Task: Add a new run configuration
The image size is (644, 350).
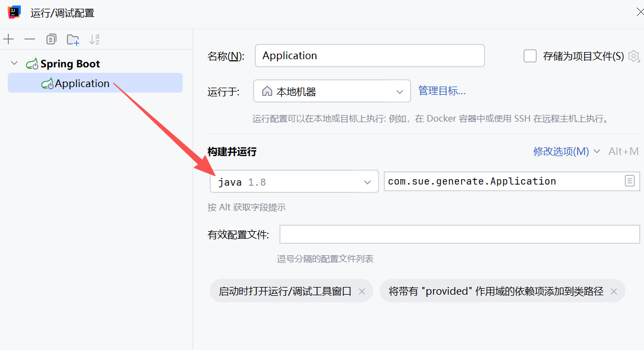Action: tap(9, 39)
